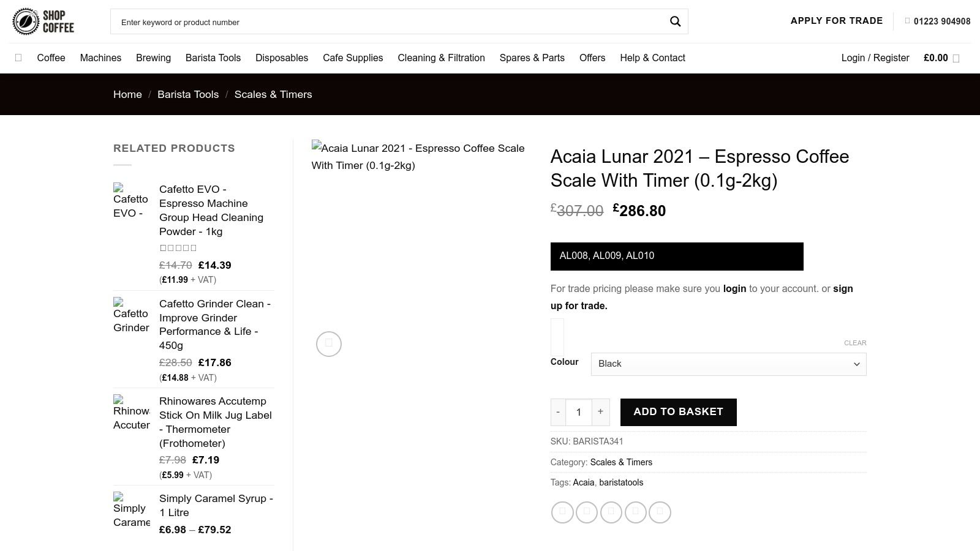Click the Home breadcrumb
Screen dimensions: 980x551
[x=127, y=94]
